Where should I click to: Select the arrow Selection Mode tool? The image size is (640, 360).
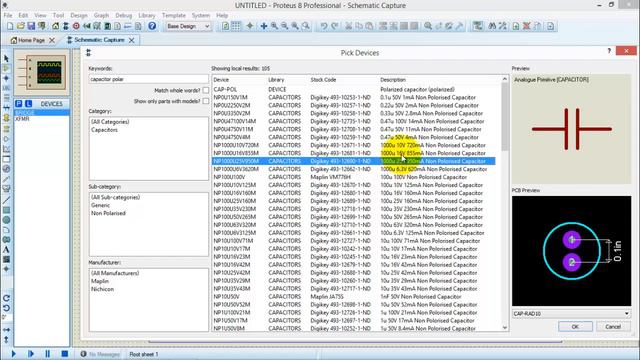[6, 59]
